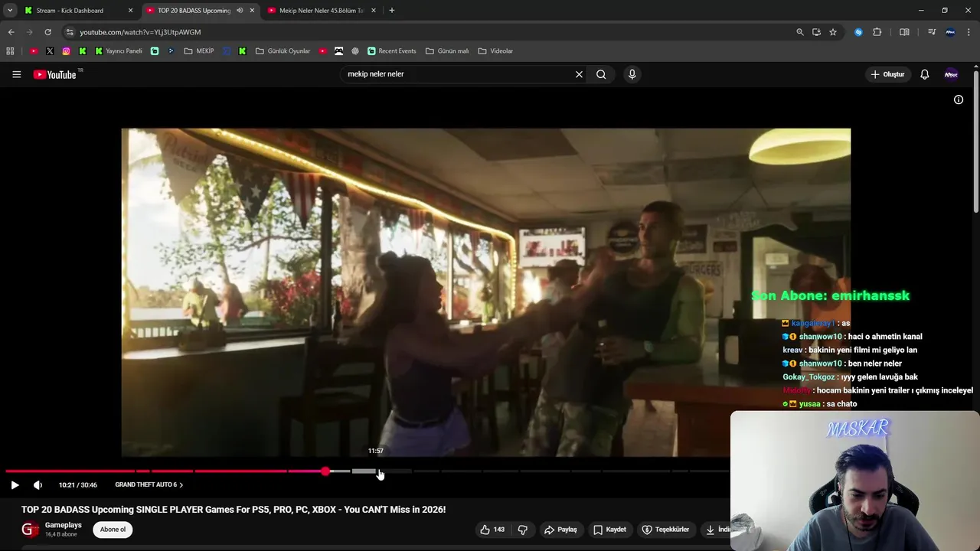Open the YouTube hamburger guide menu
This screenshot has width=980, height=551.
[16, 74]
